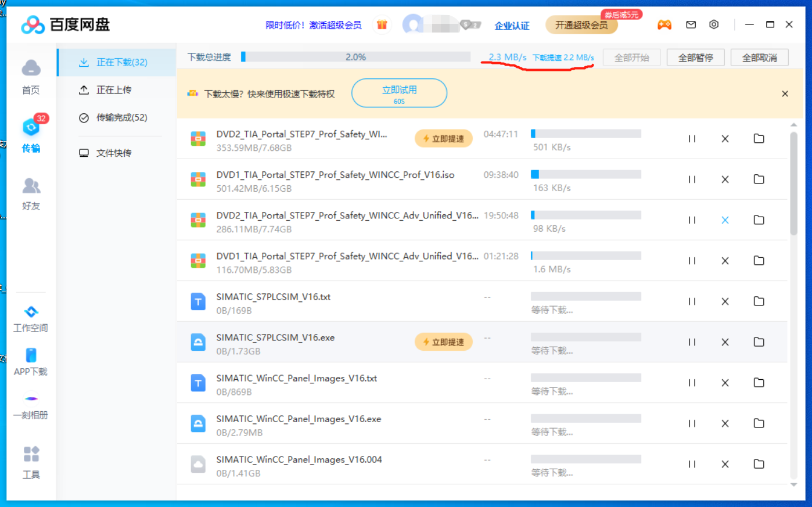Viewport: 812px width, 507px height.
Task: Open folder for SIMATIC_S7PLCSIM_V16.exe
Action: (759, 342)
